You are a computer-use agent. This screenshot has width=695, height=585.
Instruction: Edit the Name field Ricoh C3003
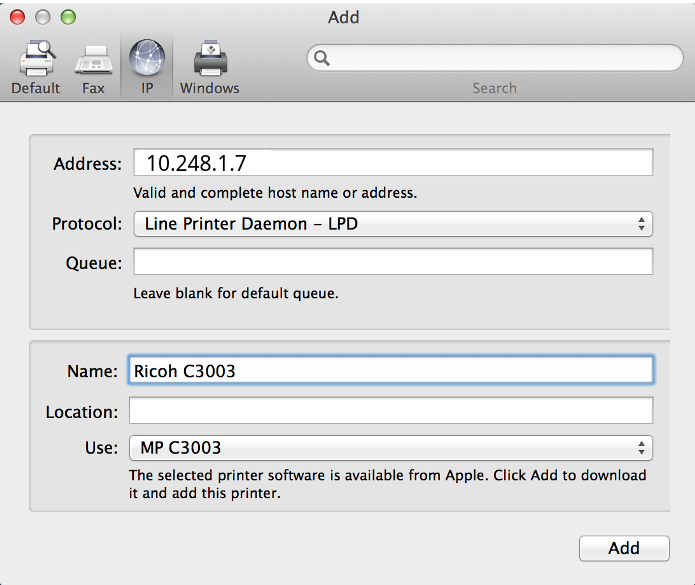(391, 370)
